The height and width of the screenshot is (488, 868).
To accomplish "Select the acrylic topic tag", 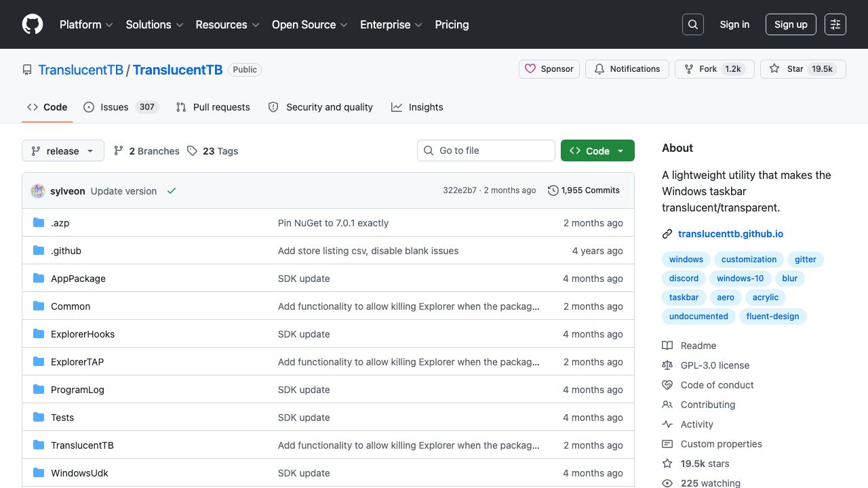I will click(x=766, y=298).
